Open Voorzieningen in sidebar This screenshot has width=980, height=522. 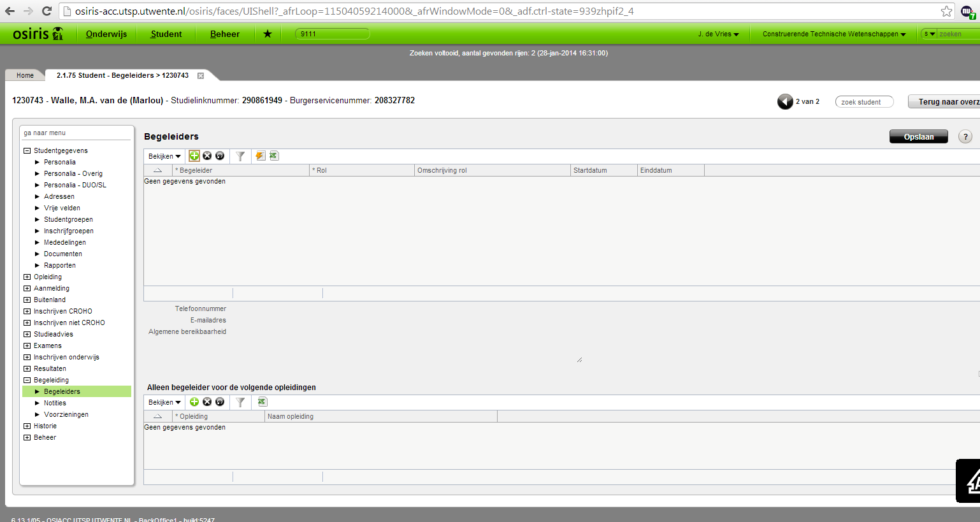click(x=66, y=414)
